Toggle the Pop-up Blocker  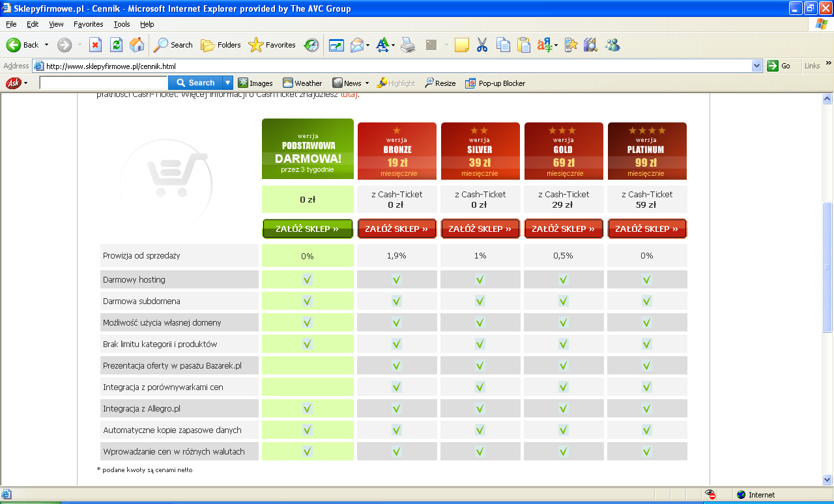(495, 83)
